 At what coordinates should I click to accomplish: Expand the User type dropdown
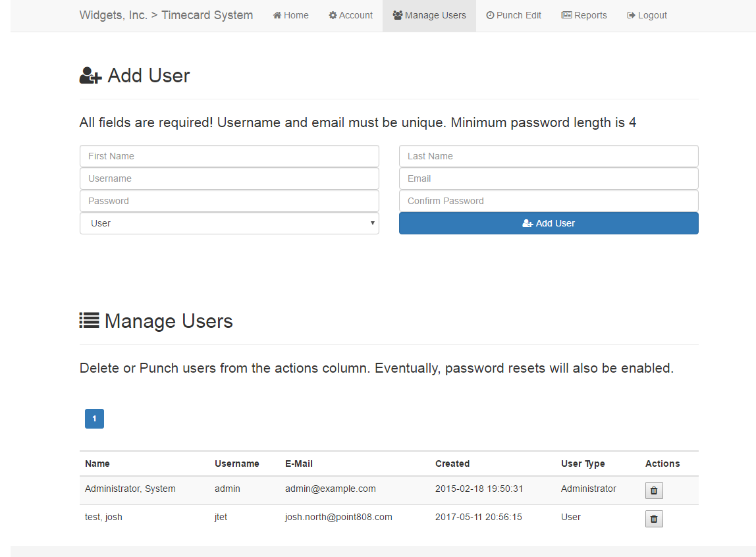tap(229, 223)
